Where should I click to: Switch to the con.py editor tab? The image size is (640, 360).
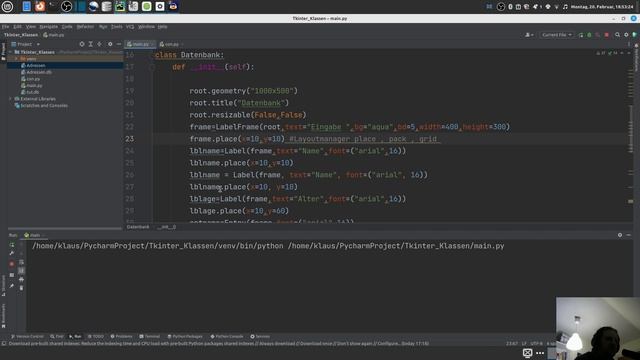[171, 44]
